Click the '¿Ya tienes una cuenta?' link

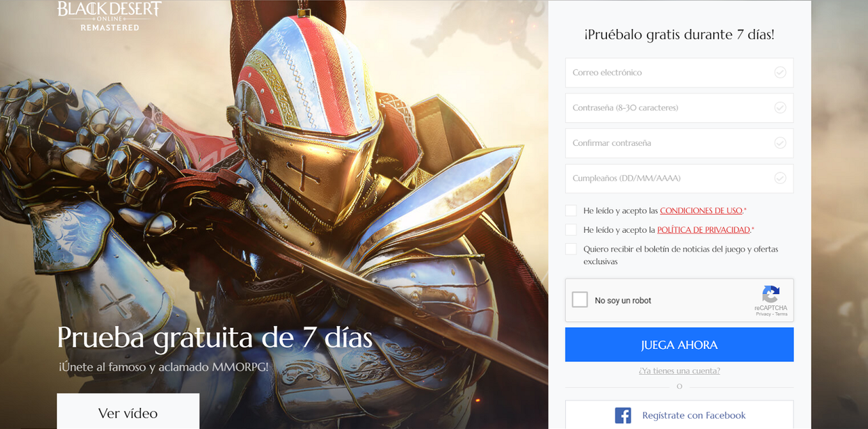(679, 371)
